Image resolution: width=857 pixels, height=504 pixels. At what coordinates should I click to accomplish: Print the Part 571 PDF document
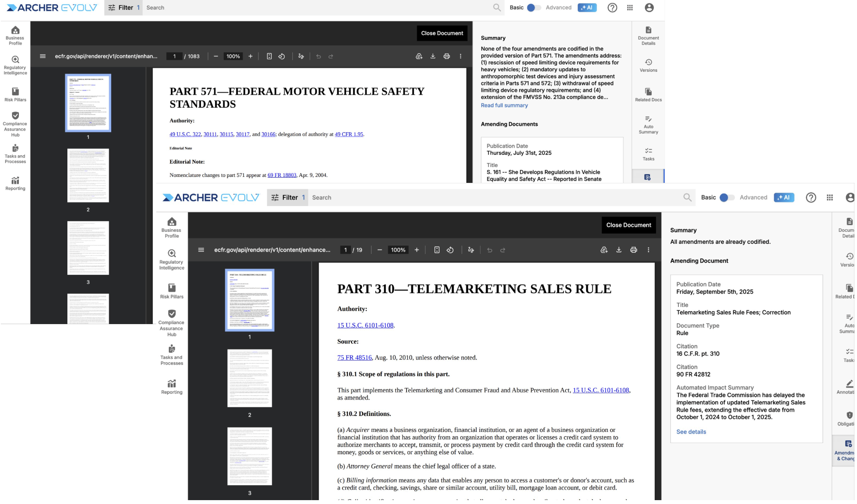(447, 56)
